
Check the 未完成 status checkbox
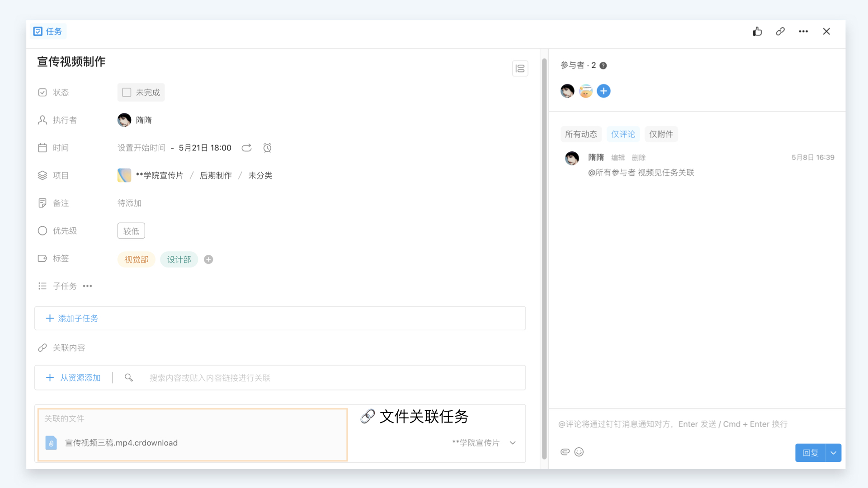click(x=127, y=92)
